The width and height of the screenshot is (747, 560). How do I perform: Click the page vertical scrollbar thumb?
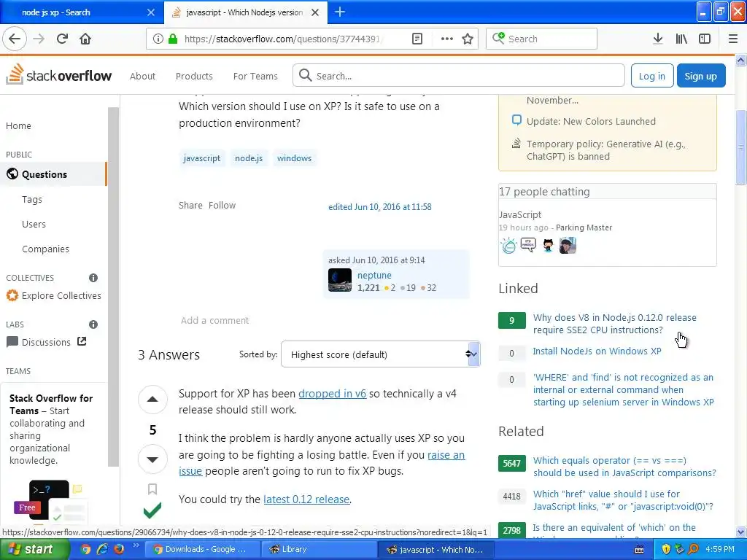(x=741, y=147)
